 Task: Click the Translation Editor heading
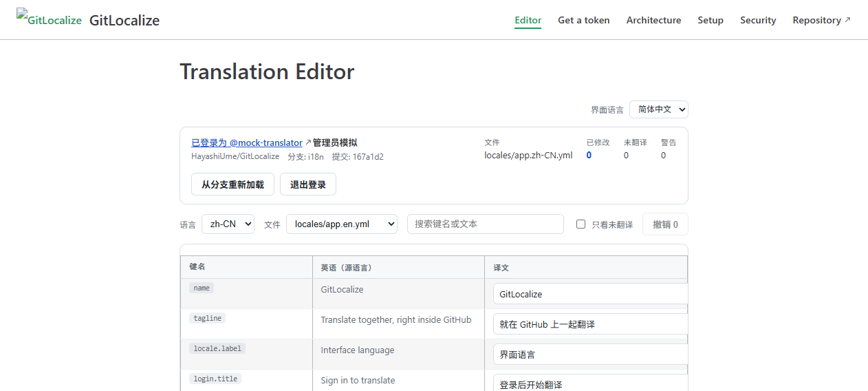pos(267,72)
